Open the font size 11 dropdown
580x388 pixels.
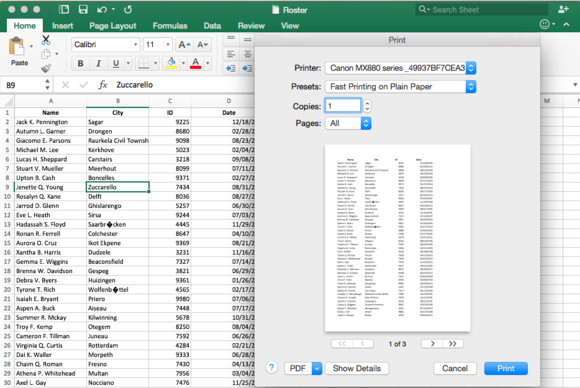tap(168, 45)
